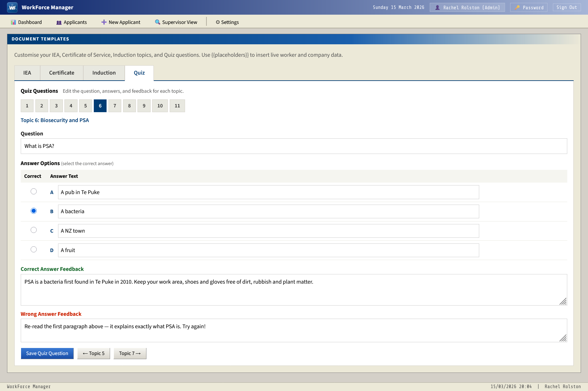Click the Wrong Answer Feedback resize handle
This screenshot has width=588, height=391.
pos(563,339)
